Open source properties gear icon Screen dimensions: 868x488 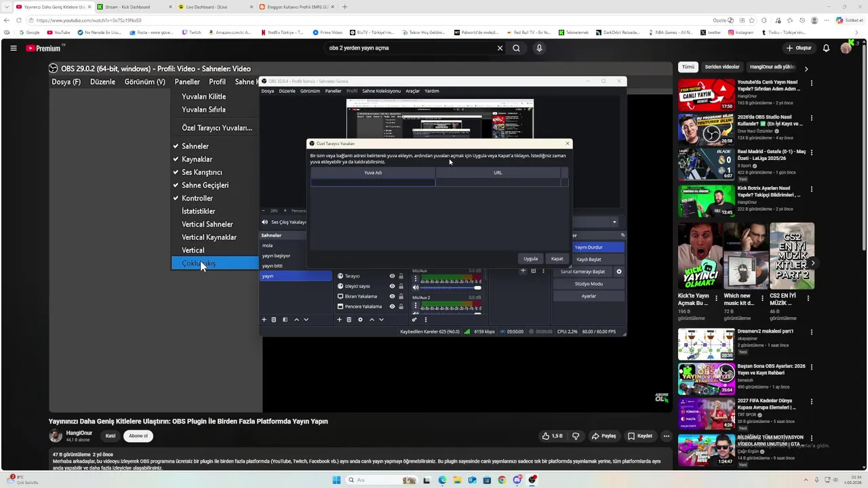click(360, 319)
